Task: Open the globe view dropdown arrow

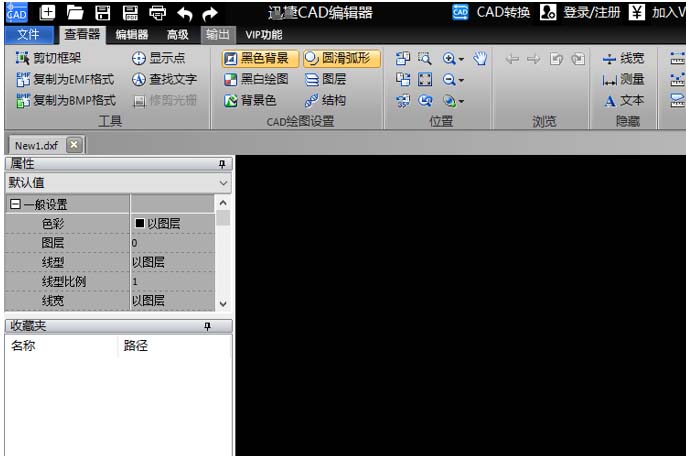Action: 461,102
